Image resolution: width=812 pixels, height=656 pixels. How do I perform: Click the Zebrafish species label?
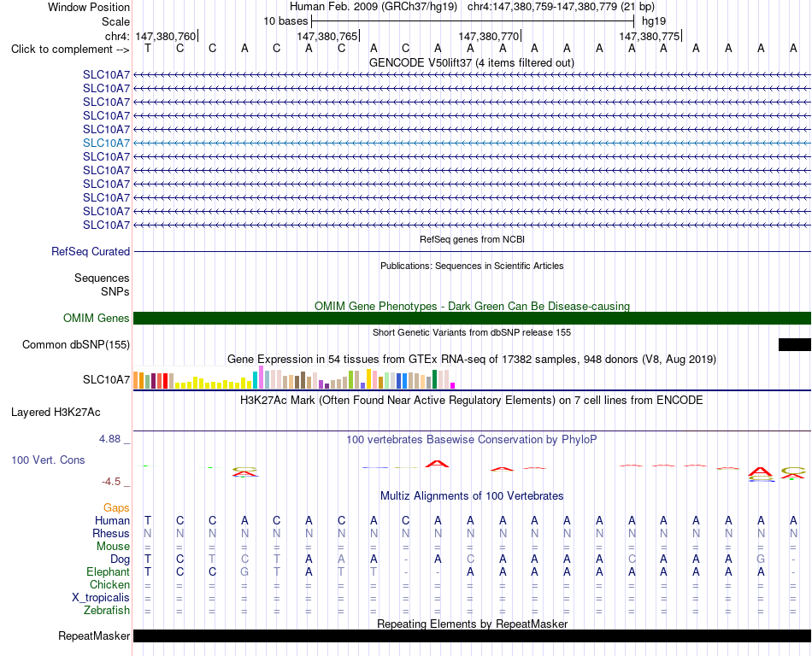107,611
